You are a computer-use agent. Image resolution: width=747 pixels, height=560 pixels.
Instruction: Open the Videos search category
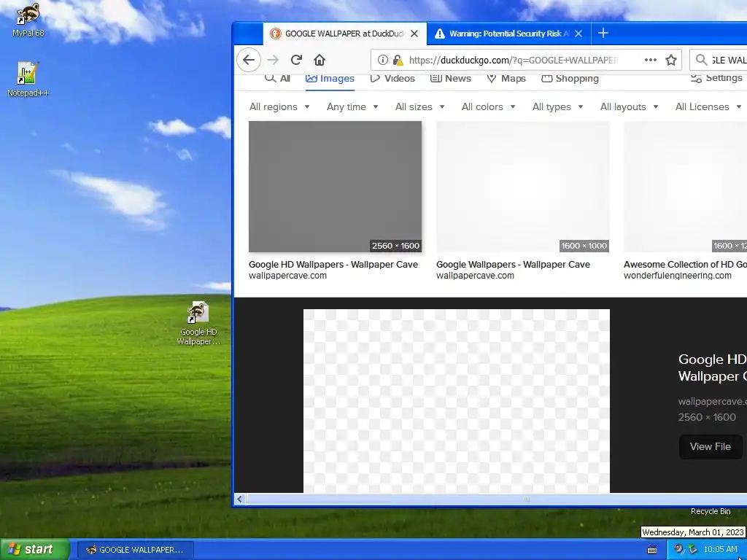[392, 79]
